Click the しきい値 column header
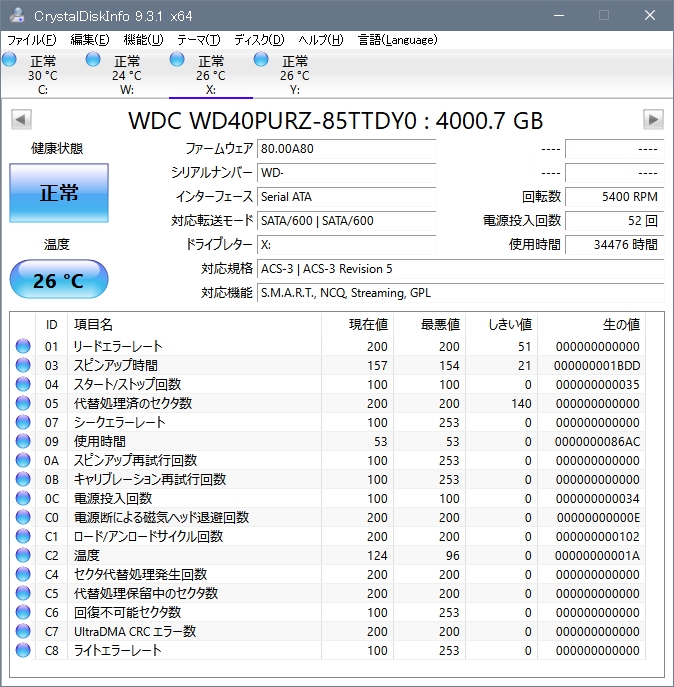 click(501, 325)
